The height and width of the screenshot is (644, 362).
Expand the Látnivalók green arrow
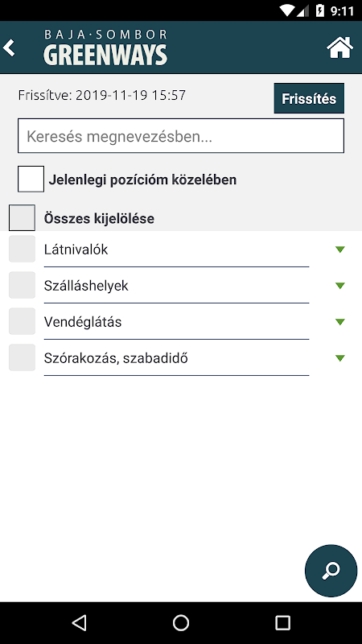[x=339, y=250]
